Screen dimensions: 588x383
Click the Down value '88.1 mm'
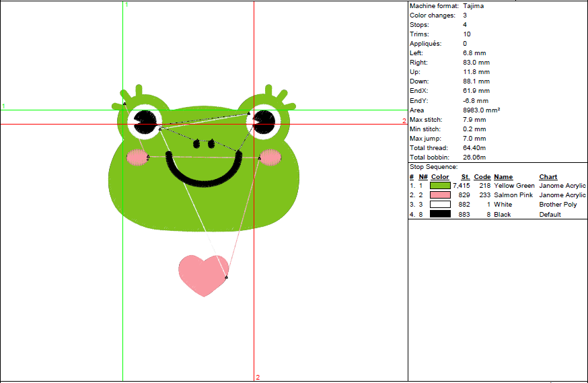coord(476,81)
